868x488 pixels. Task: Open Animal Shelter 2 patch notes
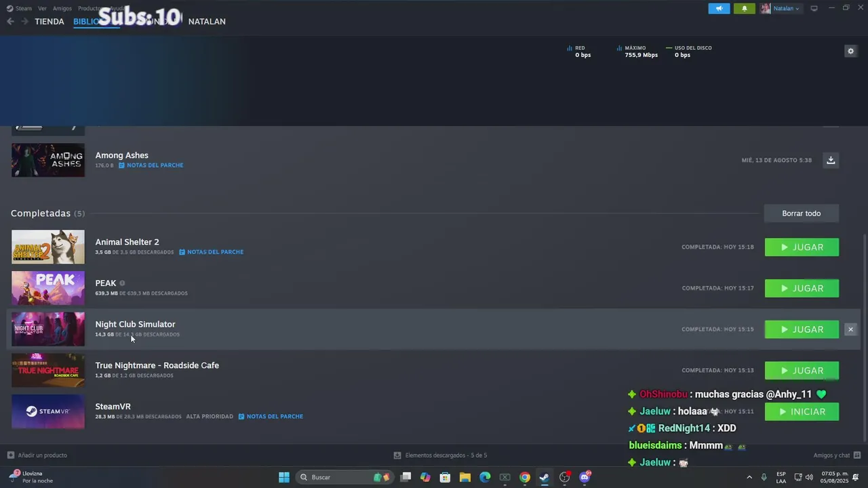211,252
